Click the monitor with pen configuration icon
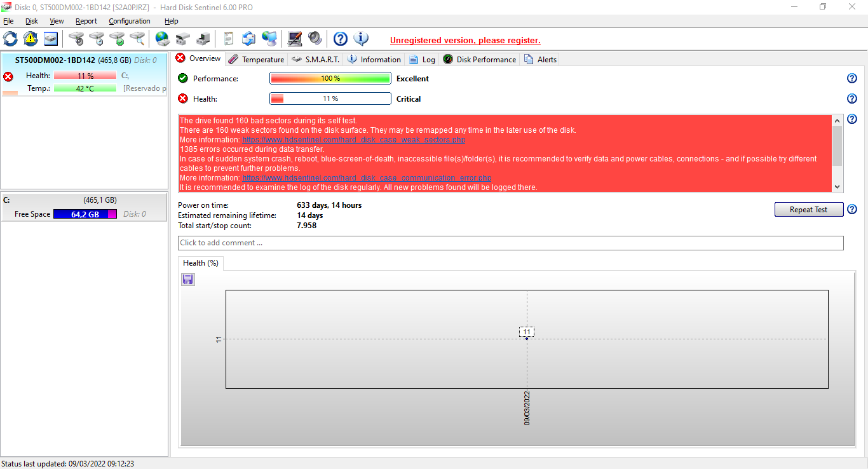Viewport: 868px width, 469px height. 295,39
